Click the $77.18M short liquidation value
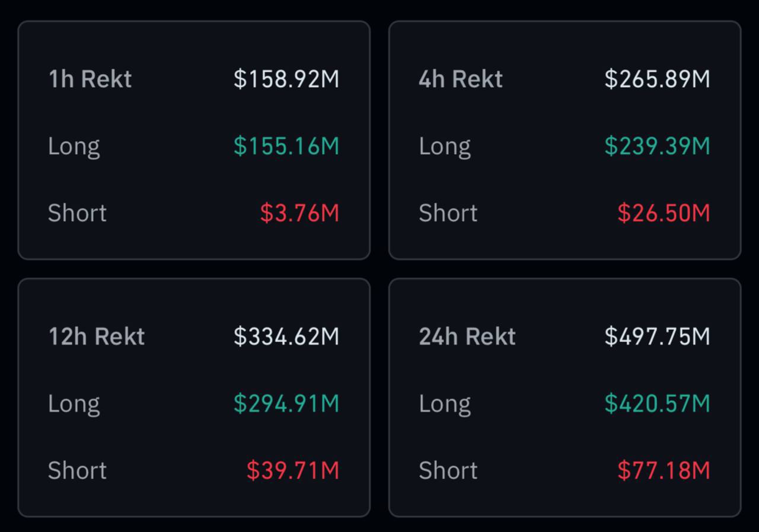This screenshot has width=759, height=532. pyautogui.click(x=664, y=470)
